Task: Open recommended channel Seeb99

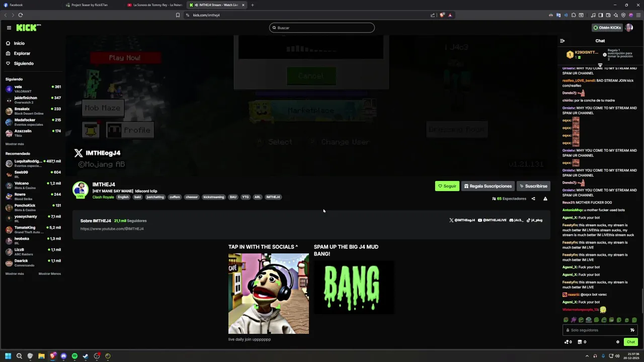Action: [x=33, y=174]
